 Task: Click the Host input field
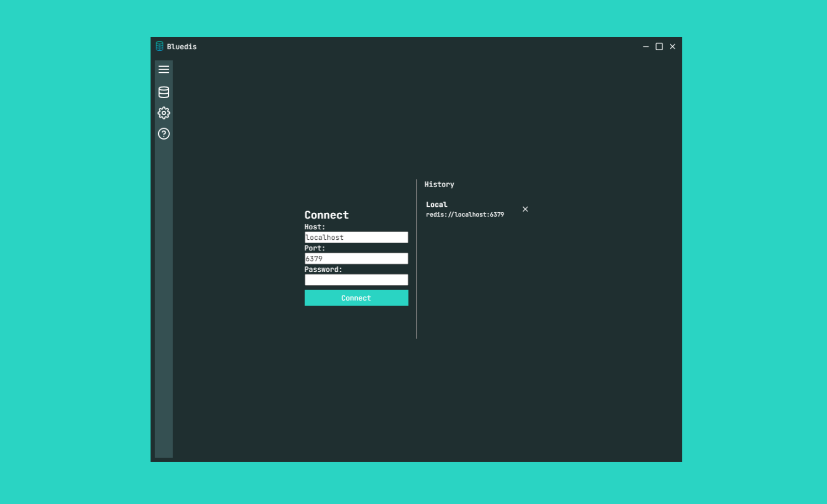[356, 238]
